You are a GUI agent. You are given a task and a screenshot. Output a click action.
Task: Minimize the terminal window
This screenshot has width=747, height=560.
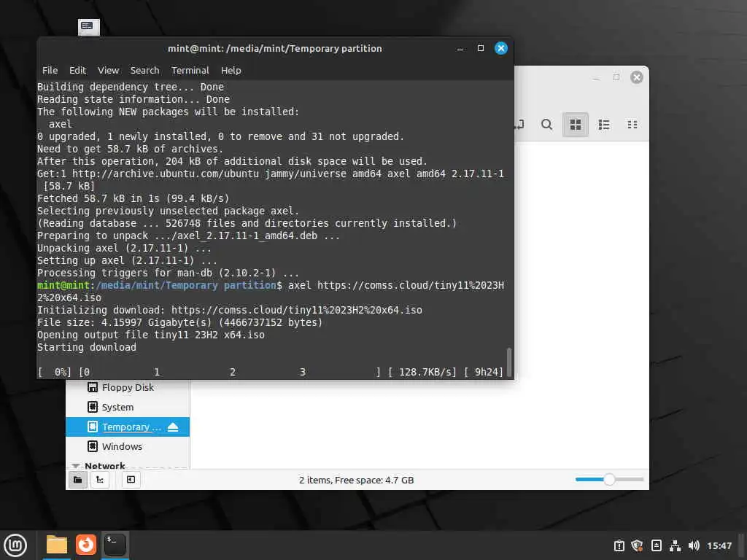tap(460, 49)
